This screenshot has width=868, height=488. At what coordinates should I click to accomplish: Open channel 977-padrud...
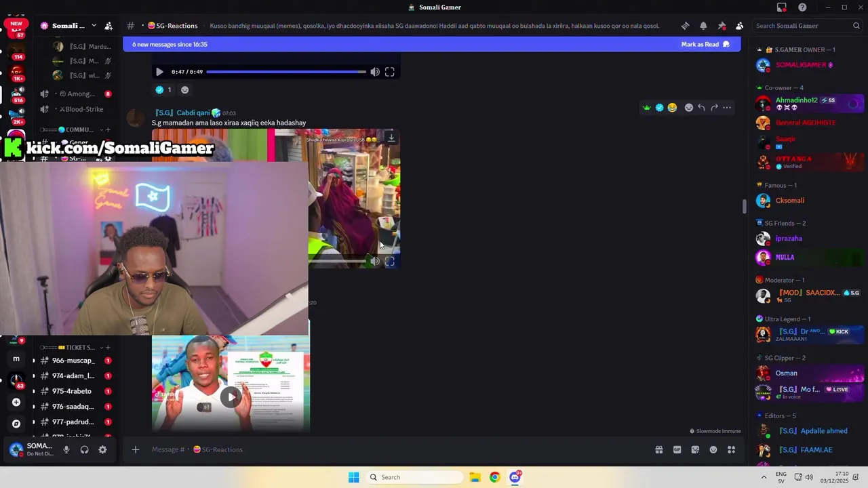pyautogui.click(x=75, y=422)
